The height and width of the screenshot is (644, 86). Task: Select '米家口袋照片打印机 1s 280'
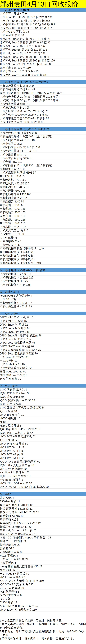point(17,86)
